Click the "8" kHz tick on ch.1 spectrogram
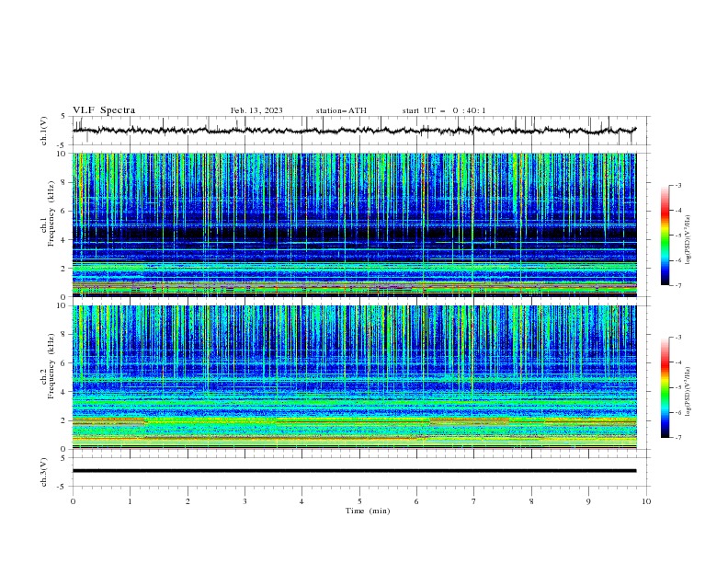Screen dimensions: 728x563 tap(64, 182)
